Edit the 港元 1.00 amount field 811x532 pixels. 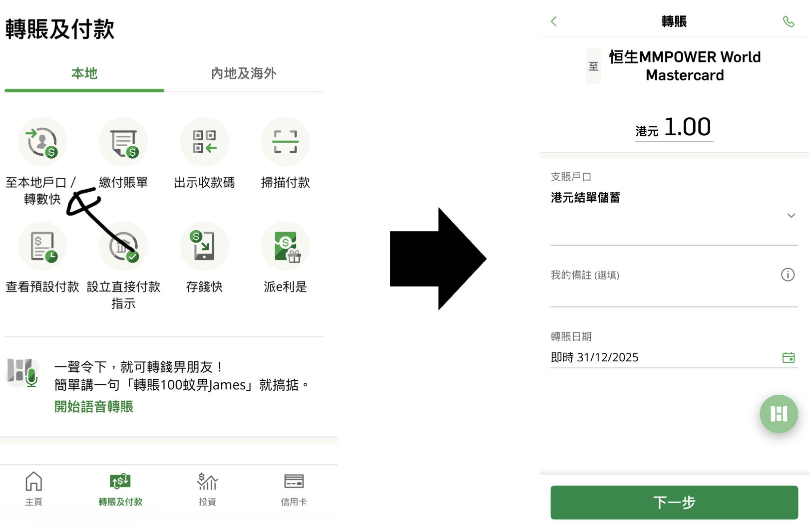tap(674, 127)
